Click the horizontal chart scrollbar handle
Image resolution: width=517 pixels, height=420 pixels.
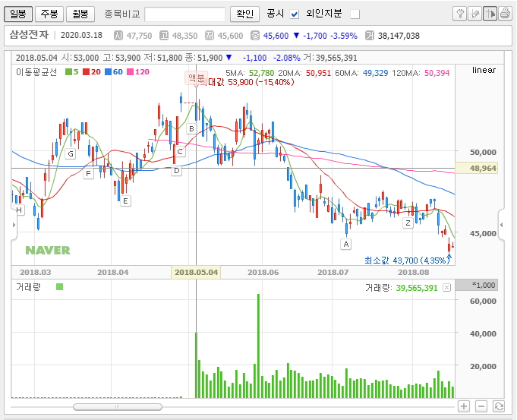tap(118, 407)
